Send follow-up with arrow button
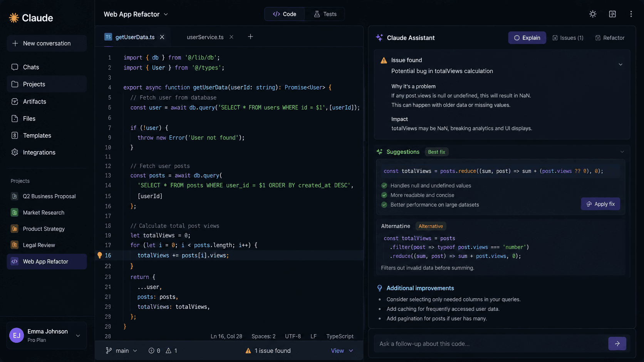The width and height of the screenshot is (644, 362). (617, 344)
